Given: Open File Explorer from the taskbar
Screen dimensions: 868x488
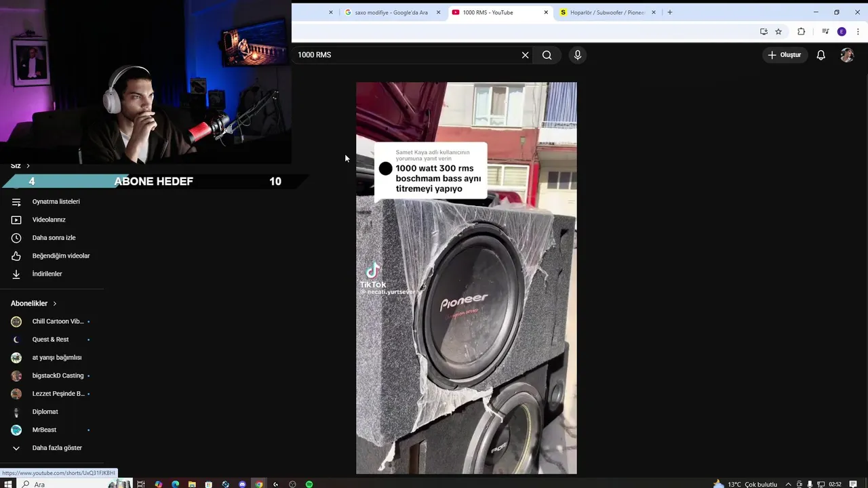Looking at the screenshot, I should (x=192, y=484).
